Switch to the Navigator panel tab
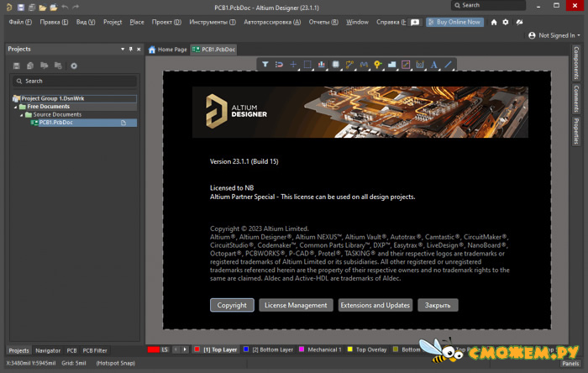The width and height of the screenshot is (588, 373). coord(48,350)
